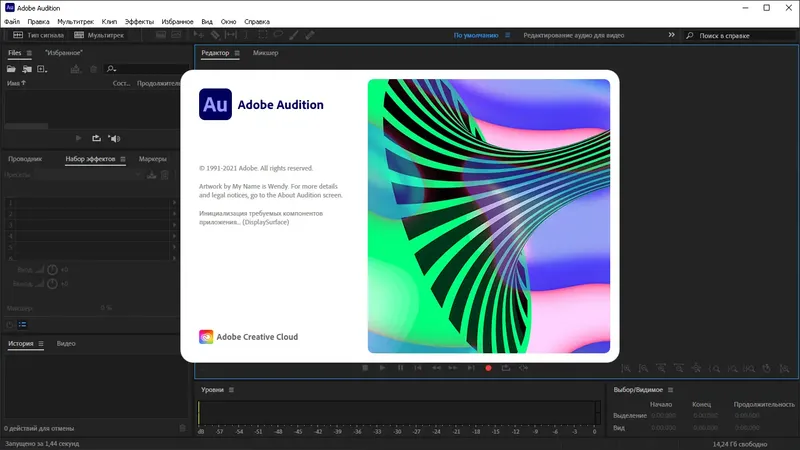
Task: Toggle loop playback in the transport bar
Action: 506,368
